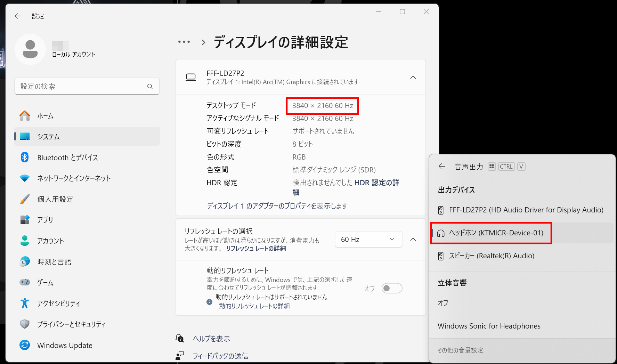Go back from the sound output panel
This screenshot has width=617, height=364.
click(442, 167)
